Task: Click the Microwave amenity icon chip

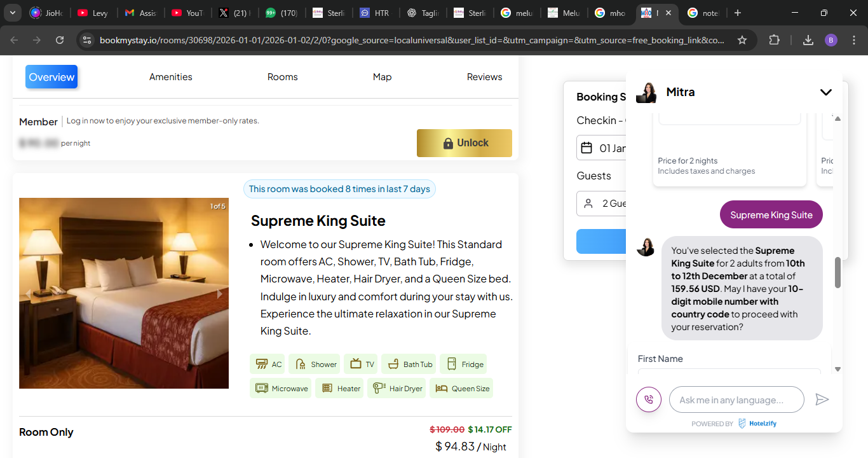Action: point(281,388)
